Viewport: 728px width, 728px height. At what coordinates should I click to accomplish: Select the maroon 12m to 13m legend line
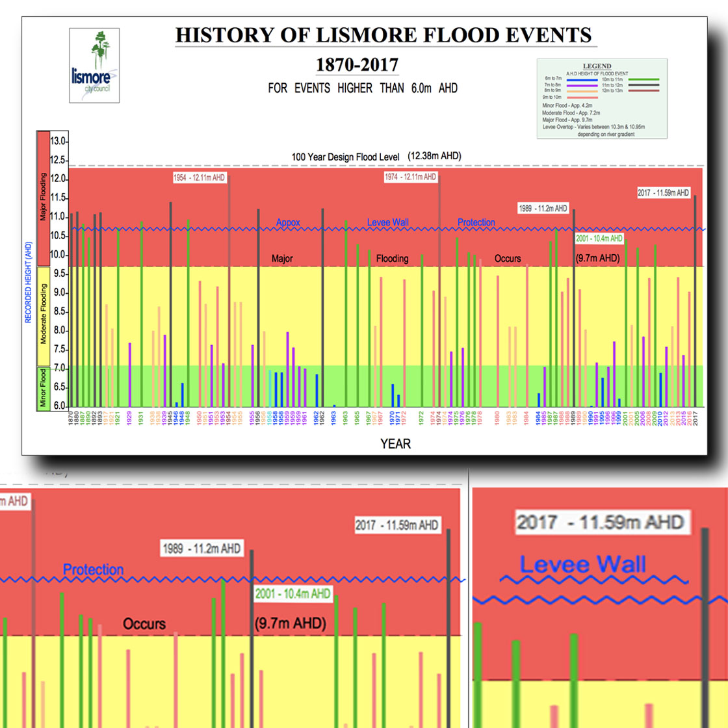[643, 90]
